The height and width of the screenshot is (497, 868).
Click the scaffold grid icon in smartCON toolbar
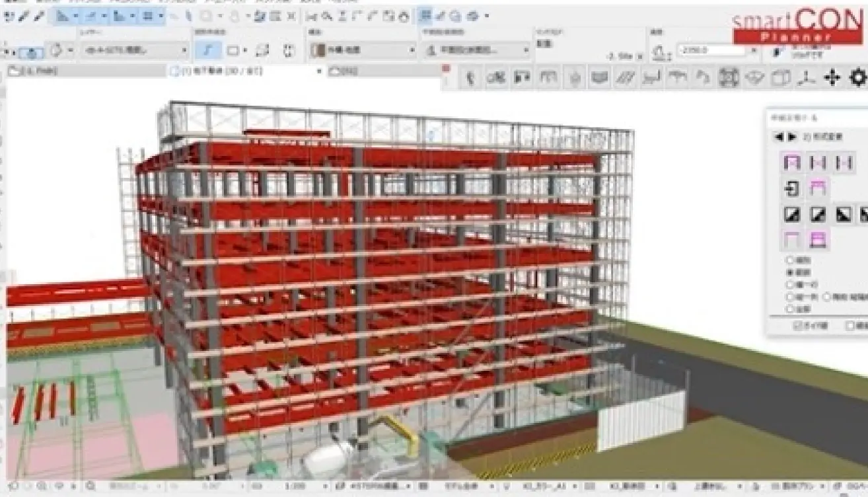(728, 78)
